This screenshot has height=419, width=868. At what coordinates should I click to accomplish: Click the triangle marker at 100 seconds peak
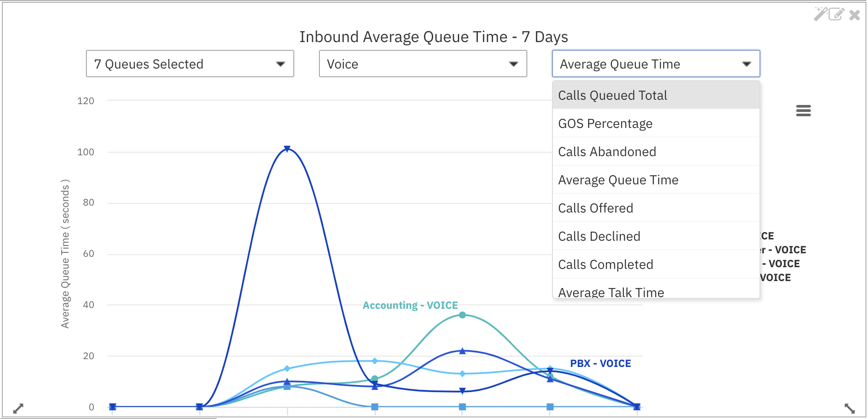[x=287, y=149]
